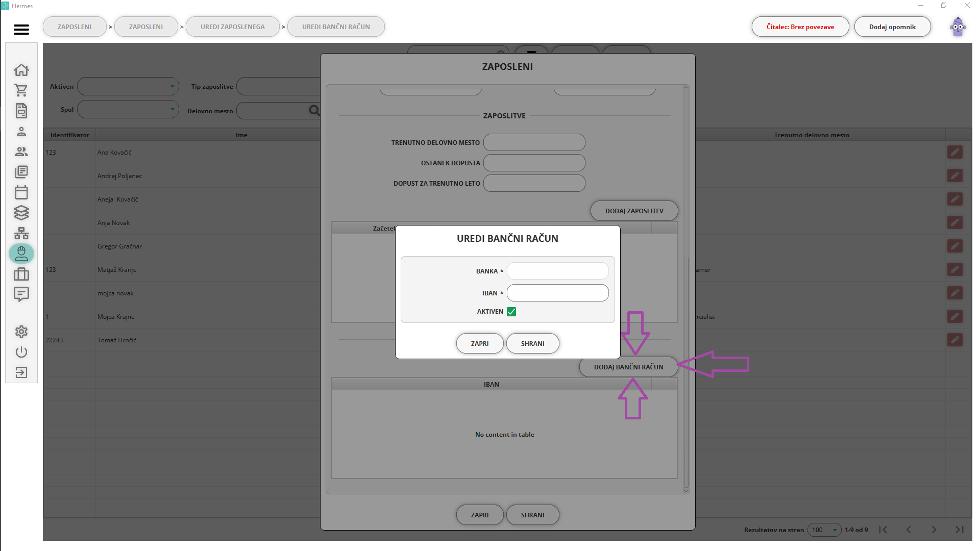Edit Andrej Poljanec row pencil icon

955,176
